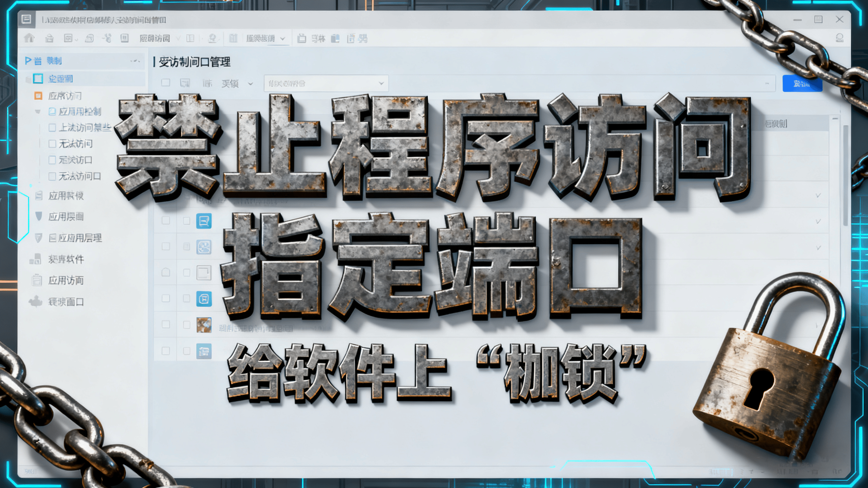Toggle the select-all checkbox above the list

[x=165, y=83]
